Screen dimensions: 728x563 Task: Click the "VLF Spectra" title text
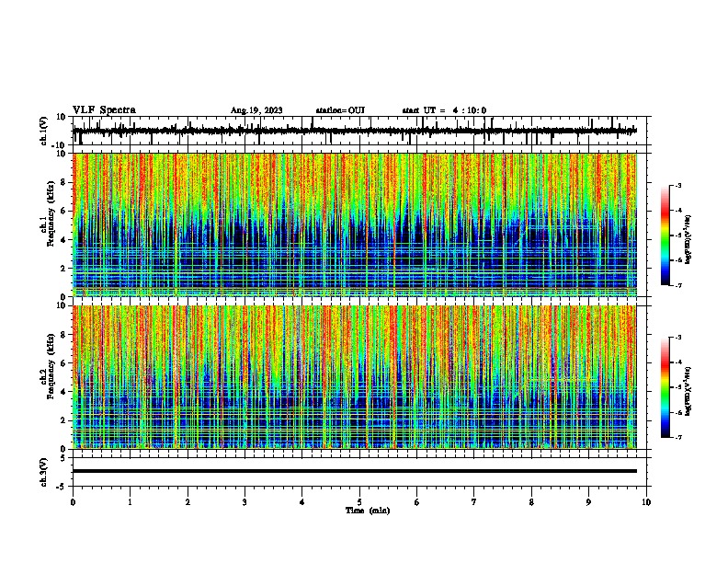tap(104, 110)
